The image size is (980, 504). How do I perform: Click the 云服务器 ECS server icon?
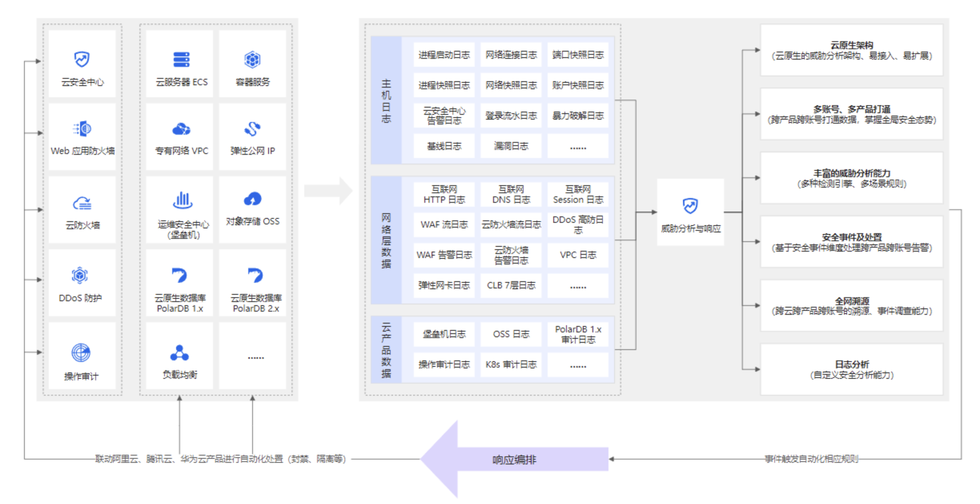coord(181,60)
